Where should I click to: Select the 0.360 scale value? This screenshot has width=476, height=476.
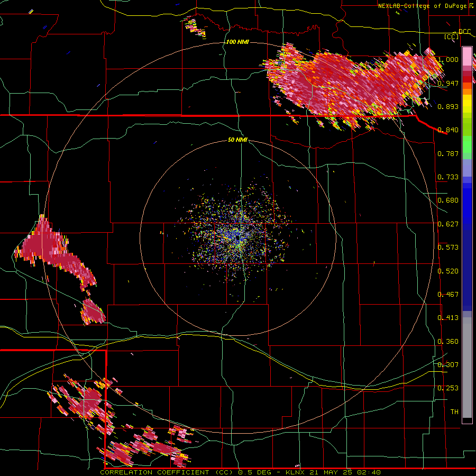448,342
